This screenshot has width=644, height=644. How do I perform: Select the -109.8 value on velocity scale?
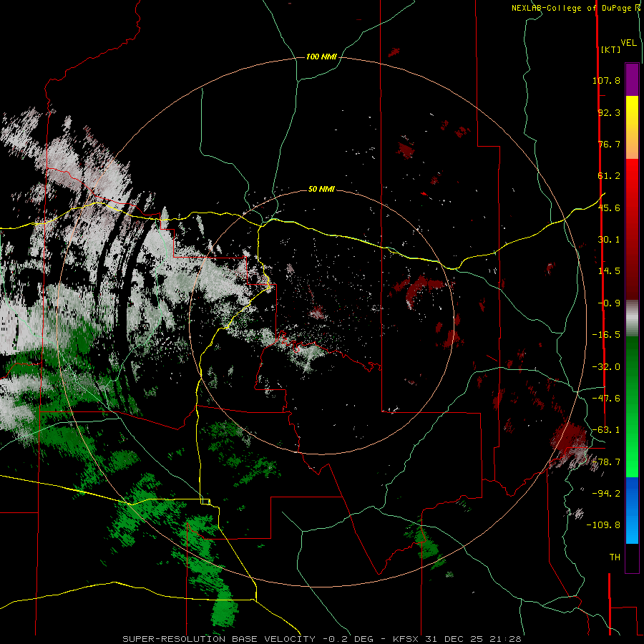coord(603,525)
